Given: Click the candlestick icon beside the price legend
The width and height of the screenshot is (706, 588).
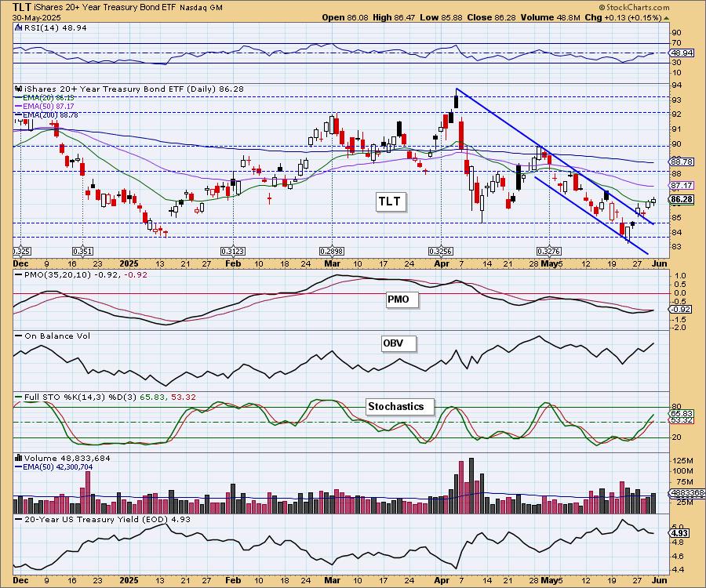Looking at the screenshot, I should [x=19, y=89].
